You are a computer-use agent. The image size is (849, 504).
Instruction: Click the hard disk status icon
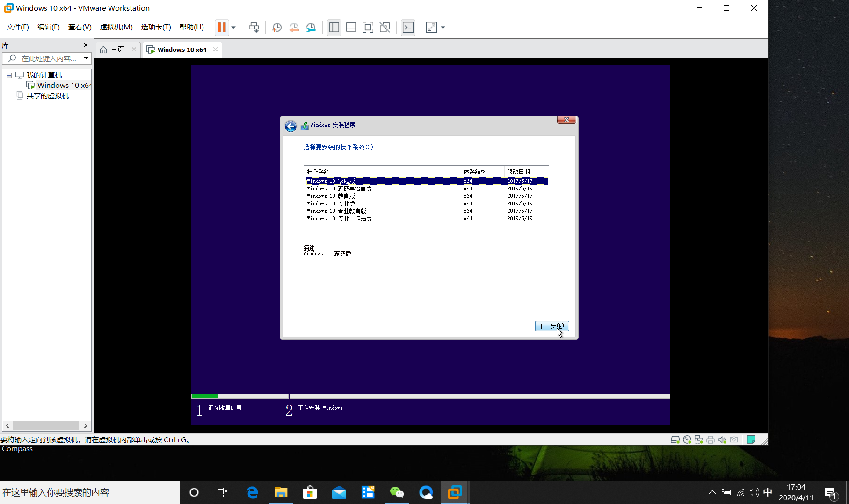tap(675, 439)
